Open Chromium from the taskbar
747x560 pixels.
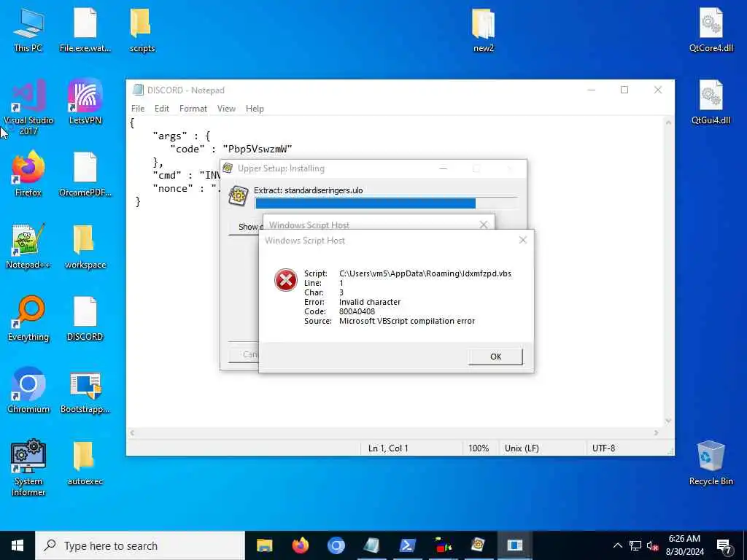tap(336, 545)
